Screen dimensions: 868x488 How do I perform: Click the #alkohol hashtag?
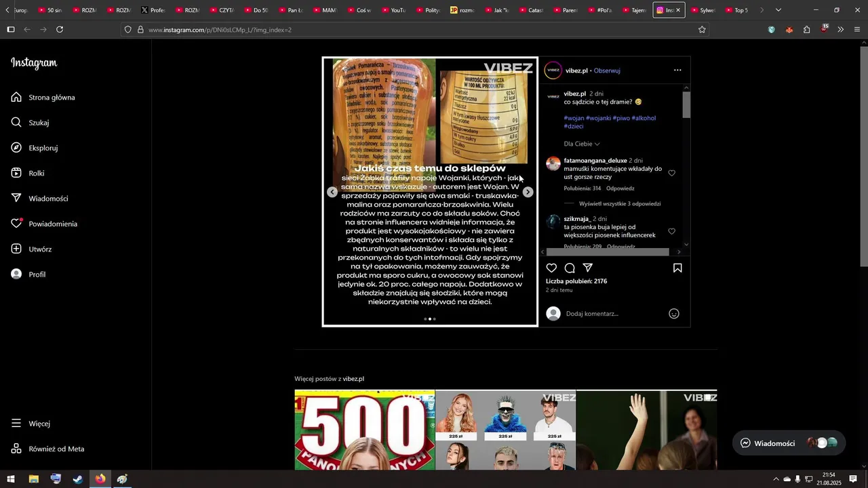coord(644,118)
